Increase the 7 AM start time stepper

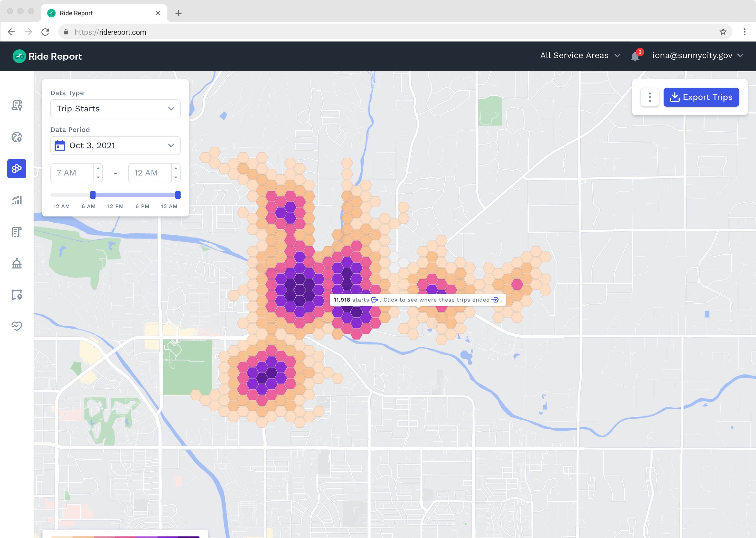point(98,168)
